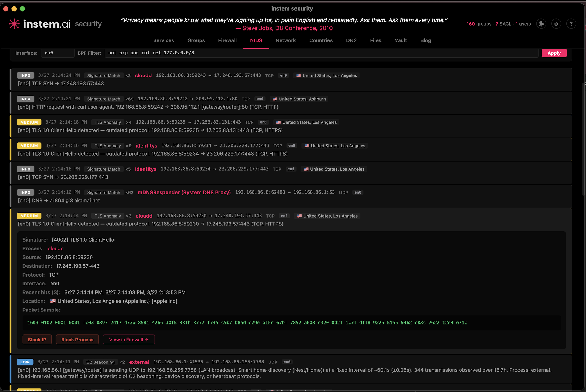The height and width of the screenshot is (392, 586).
Task: Open the settings gear icon
Action: 556,24
